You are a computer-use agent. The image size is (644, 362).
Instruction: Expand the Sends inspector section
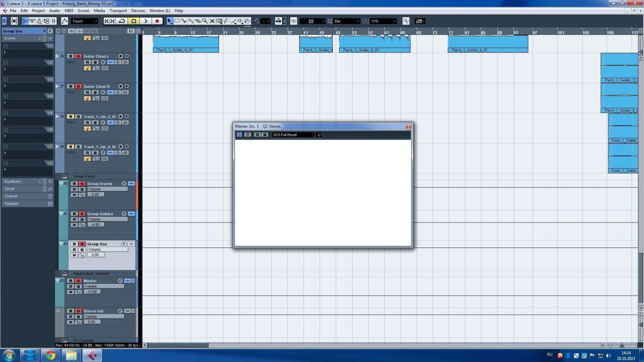tap(27, 189)
